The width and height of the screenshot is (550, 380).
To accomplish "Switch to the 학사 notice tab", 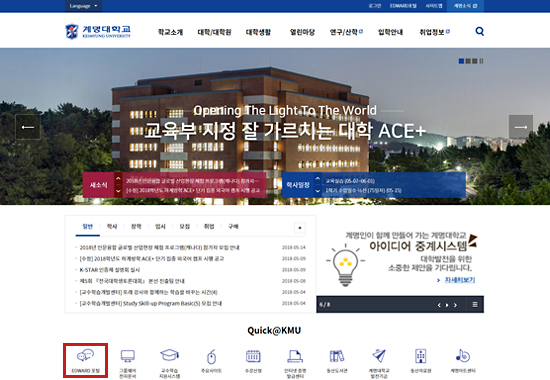I will 112,226.
